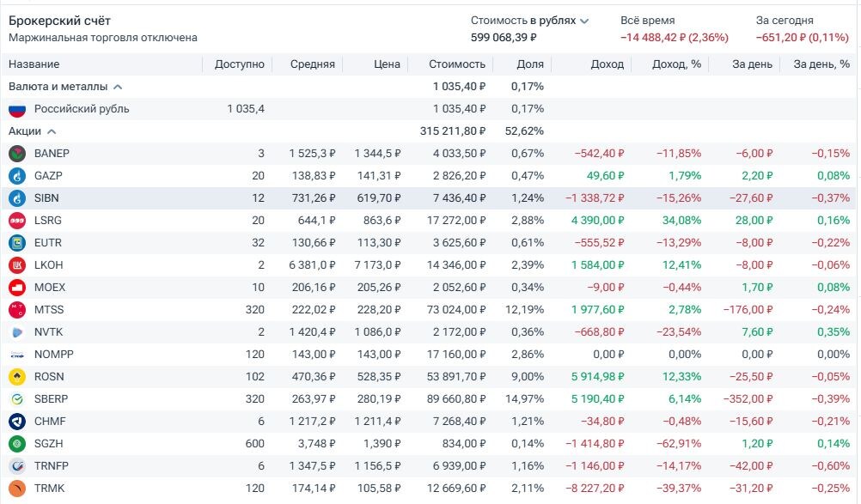
Task: Click the GAZP Gazprom logo icon
Action: (x=17, y=176)
